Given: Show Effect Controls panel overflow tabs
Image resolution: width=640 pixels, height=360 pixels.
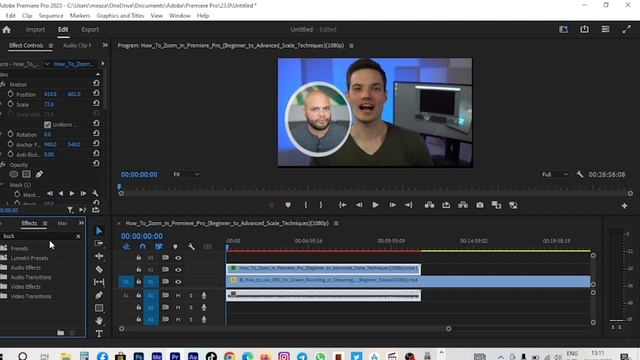Looking at the screenshot, I should pyautogui.click(x=105, y=45).
